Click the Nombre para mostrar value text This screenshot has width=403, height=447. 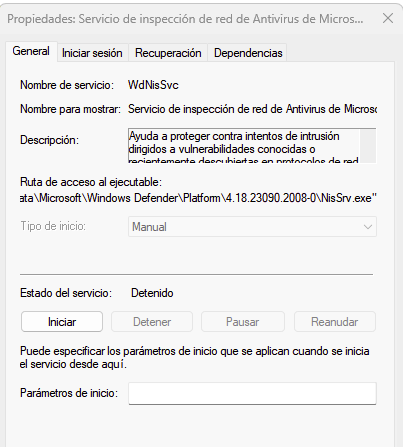[252, 109]
